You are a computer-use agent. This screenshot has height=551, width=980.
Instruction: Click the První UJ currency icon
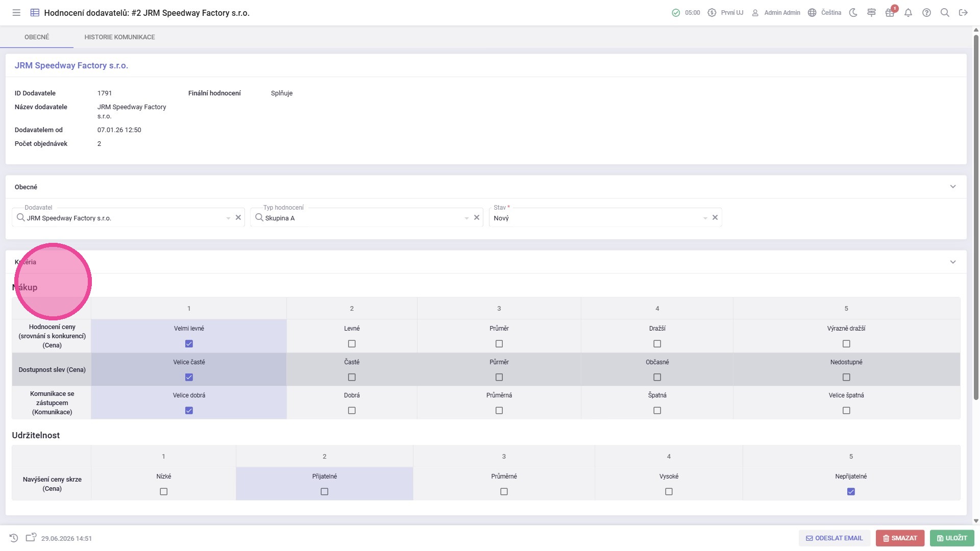pyautogui.click(x=712, y=13)
